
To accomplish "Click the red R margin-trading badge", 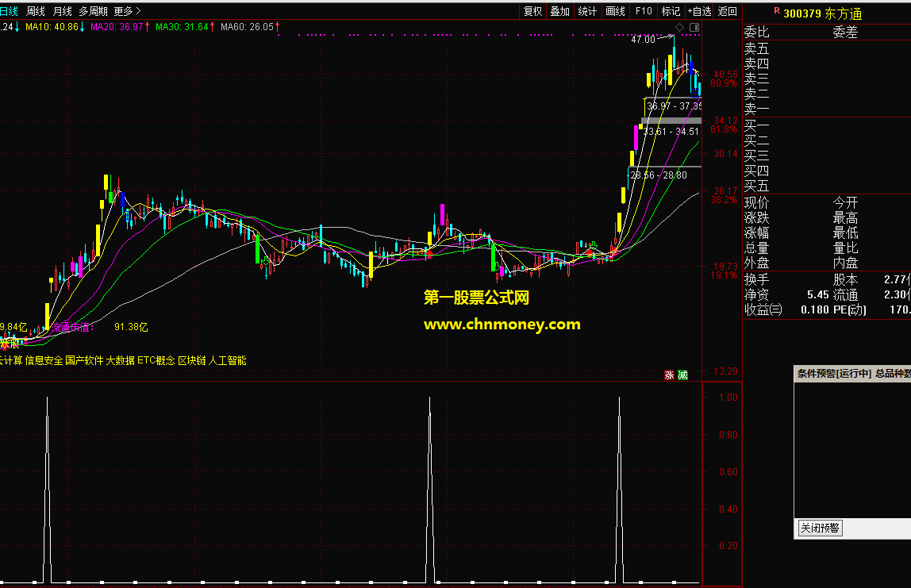I will (x=777, y=10).
